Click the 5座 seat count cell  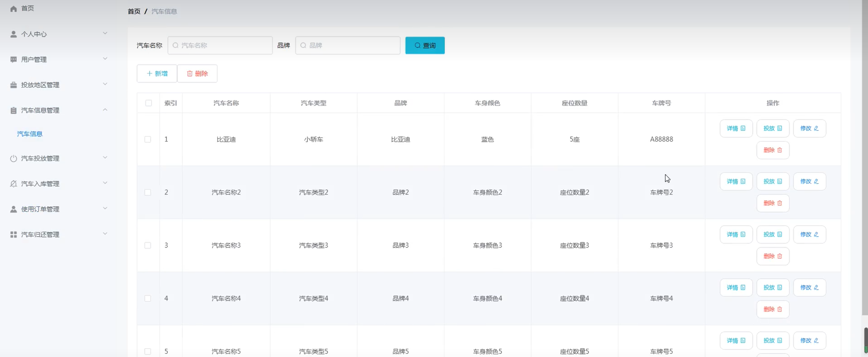pos(575,139)
